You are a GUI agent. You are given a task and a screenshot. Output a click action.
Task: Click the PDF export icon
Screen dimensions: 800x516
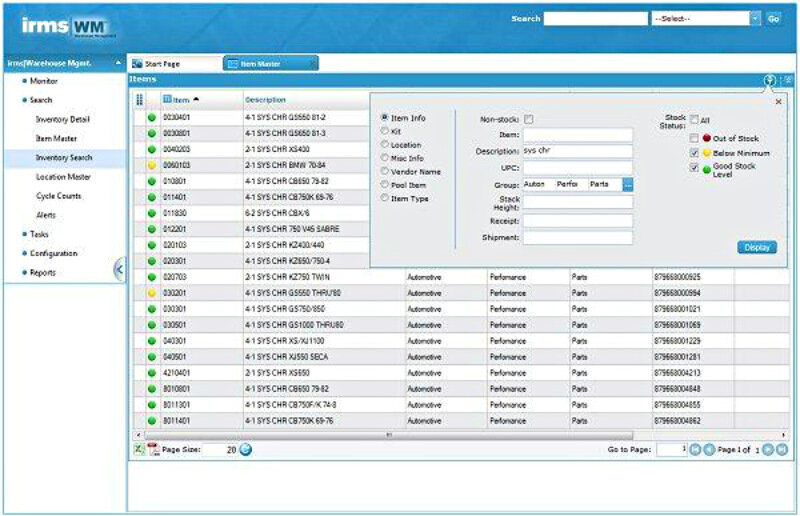click(x=153, y=450)
